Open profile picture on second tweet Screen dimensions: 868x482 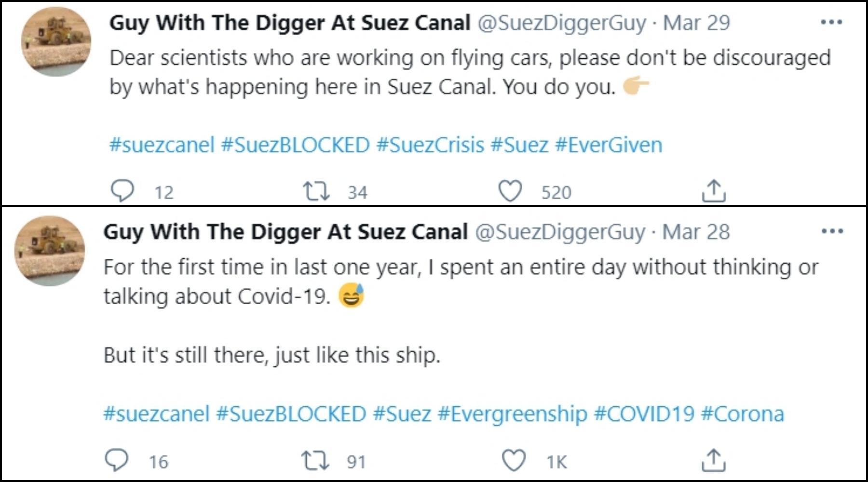[50, 251]
